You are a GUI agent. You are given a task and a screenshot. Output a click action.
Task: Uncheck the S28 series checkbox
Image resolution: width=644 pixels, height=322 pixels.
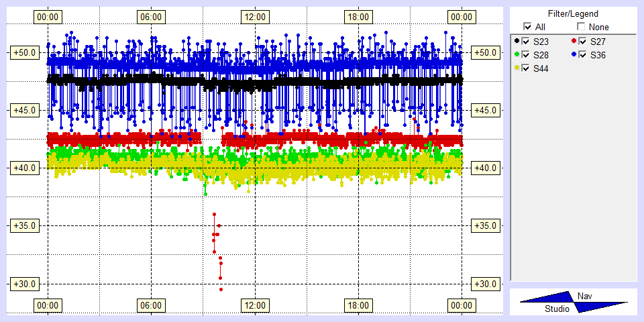(x=525, y=54)
